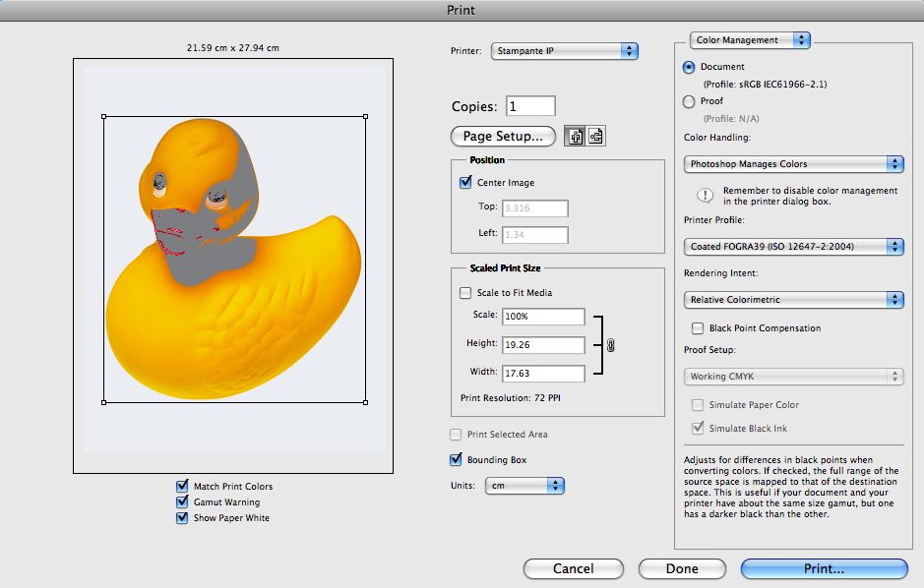Click the Left position field
The height and width of the screenshot is (588, 924).
(535, 234)
